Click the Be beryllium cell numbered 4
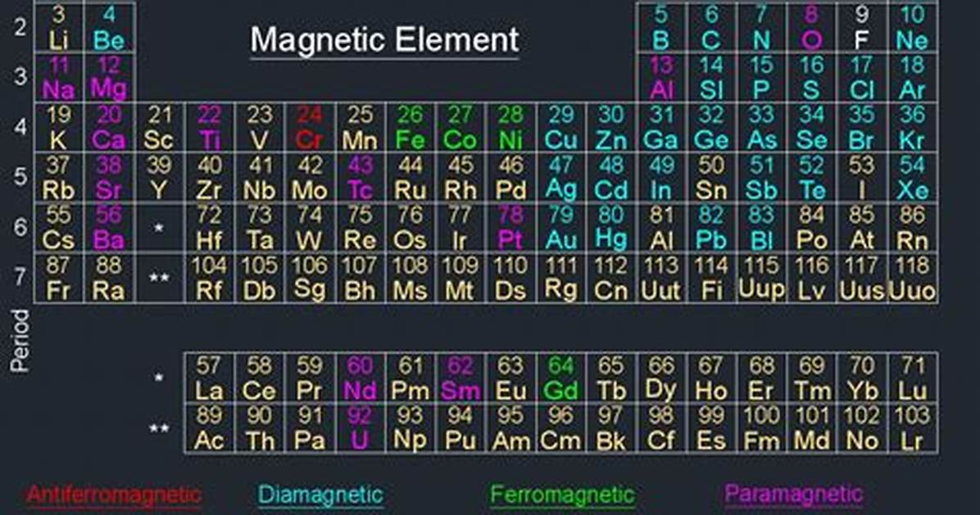The image size is (980, 515). (x=109, y=28)
